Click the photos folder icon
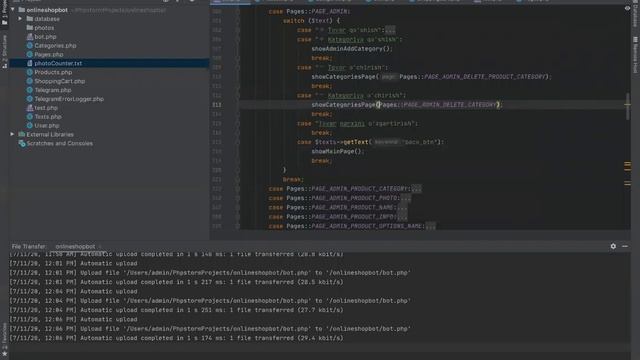This screenshot has height=360, width=640. tap(29, 28)
